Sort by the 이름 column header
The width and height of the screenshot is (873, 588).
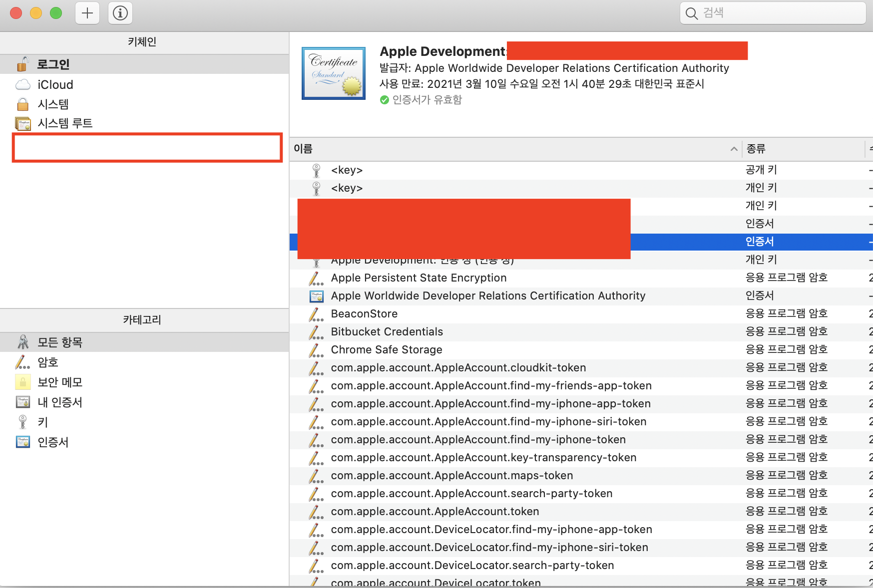point(515,149)
